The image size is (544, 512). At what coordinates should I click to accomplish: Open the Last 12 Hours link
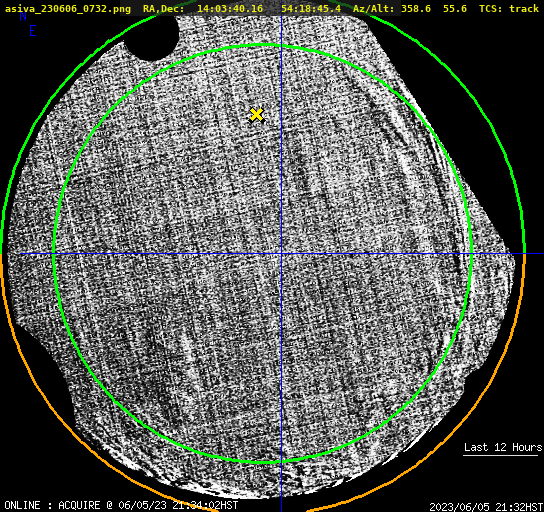[x=503, y=447]
